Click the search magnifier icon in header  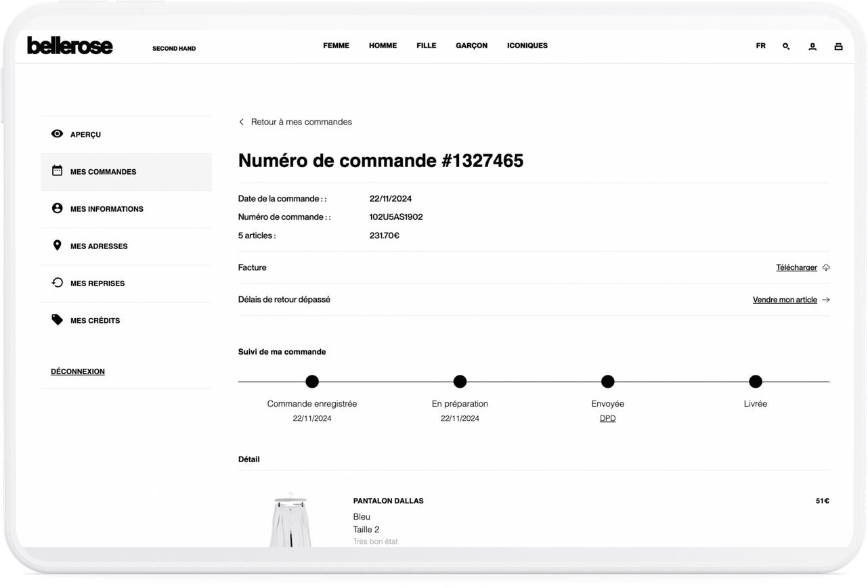[x=786, y=47]
